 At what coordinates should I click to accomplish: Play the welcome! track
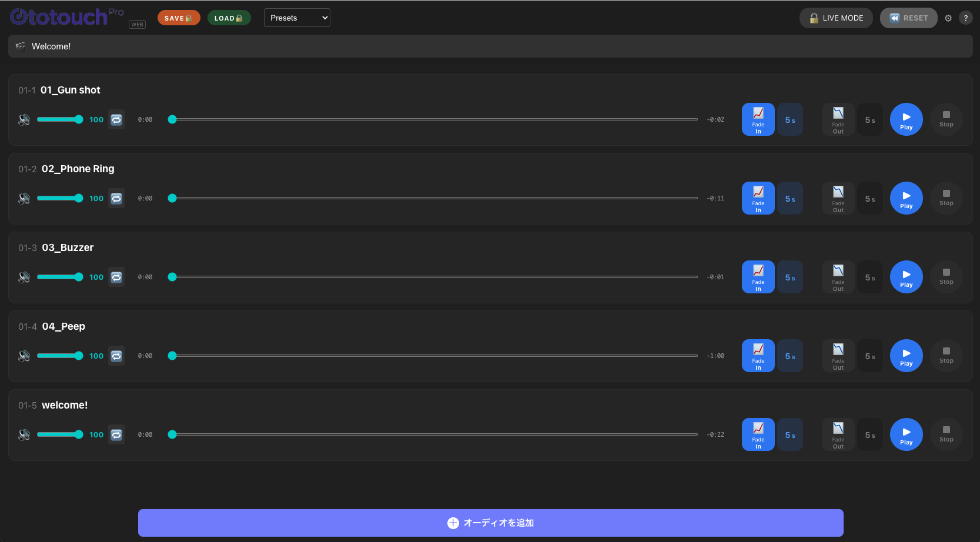907,434
